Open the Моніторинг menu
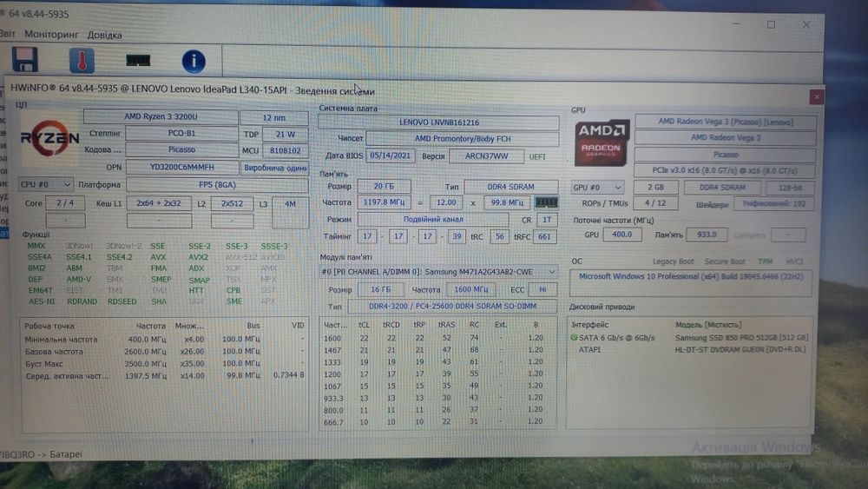 pos(51,35)
